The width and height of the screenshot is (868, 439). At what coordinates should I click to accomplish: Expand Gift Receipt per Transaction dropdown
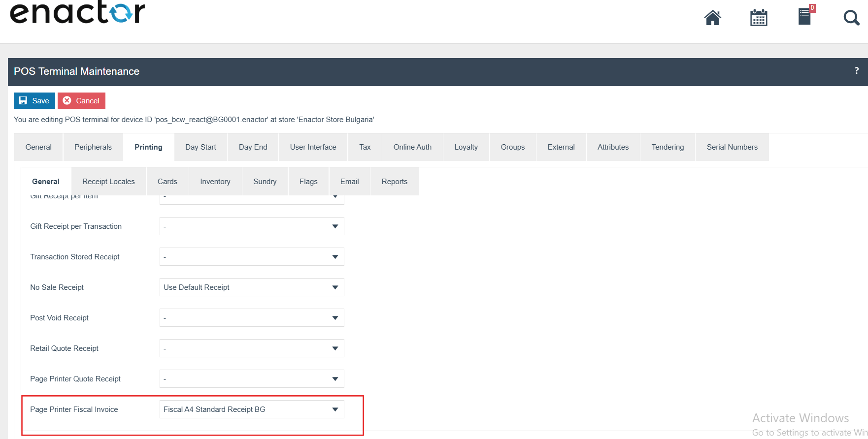point(252,226)
